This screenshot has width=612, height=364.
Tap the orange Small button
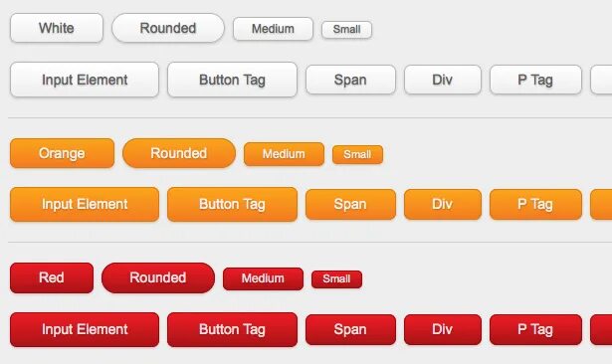[x=357, y=154]
